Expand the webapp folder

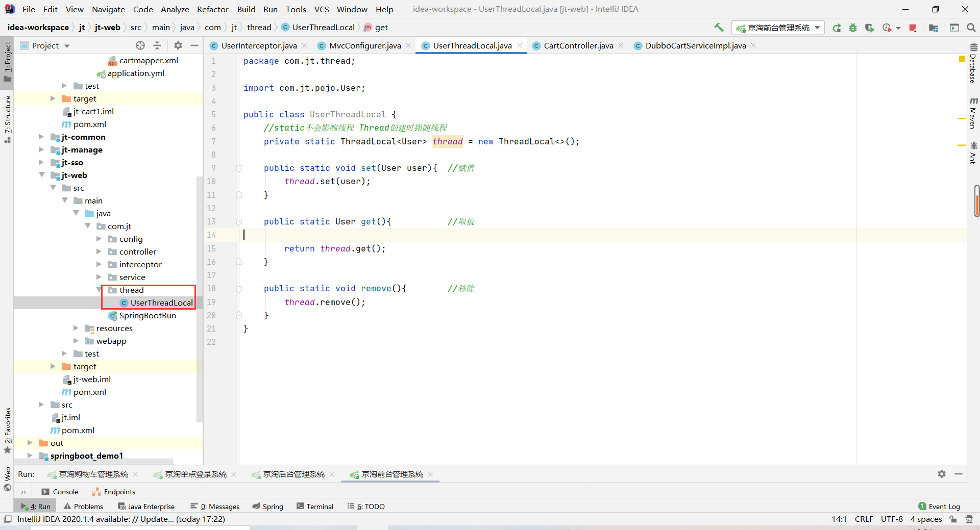(76, 341)
